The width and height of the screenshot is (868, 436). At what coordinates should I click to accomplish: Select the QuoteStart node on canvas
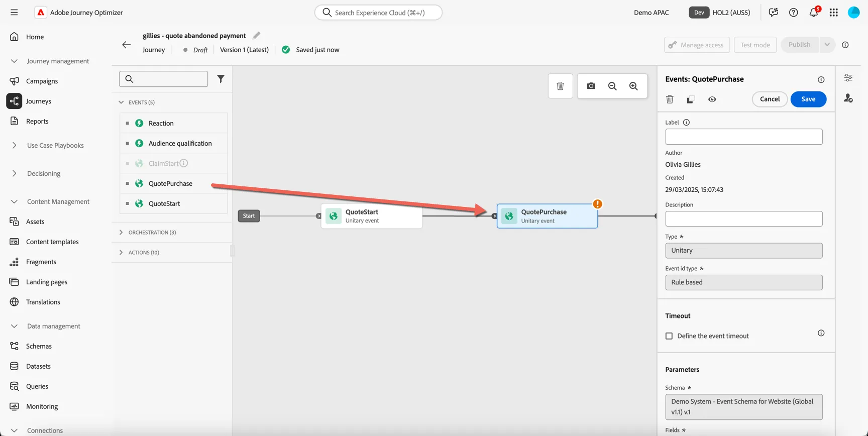tap(372, 216)
